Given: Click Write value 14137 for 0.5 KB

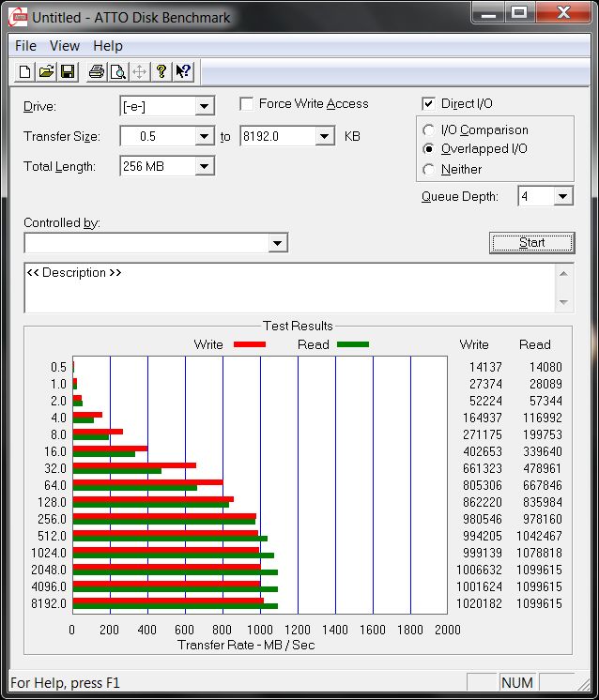Looking at the screenshot, I should pyautogui.click(x=485, y=367).
